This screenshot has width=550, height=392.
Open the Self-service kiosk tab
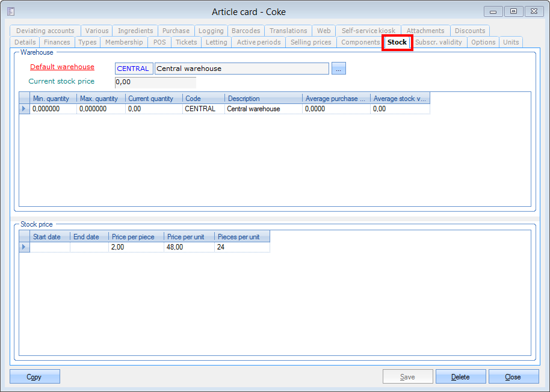coord(368,31)
